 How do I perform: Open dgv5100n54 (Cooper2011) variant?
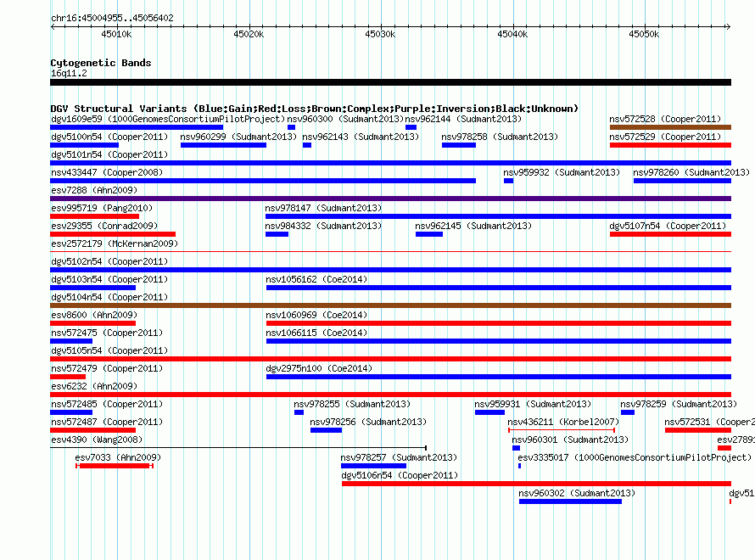pos(109,137)
